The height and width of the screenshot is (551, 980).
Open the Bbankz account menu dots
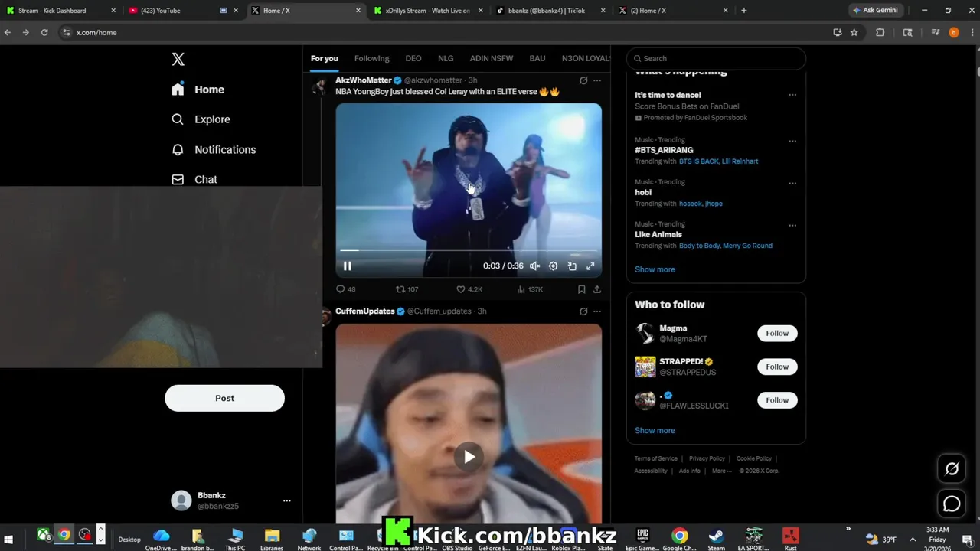click(286, 500)
